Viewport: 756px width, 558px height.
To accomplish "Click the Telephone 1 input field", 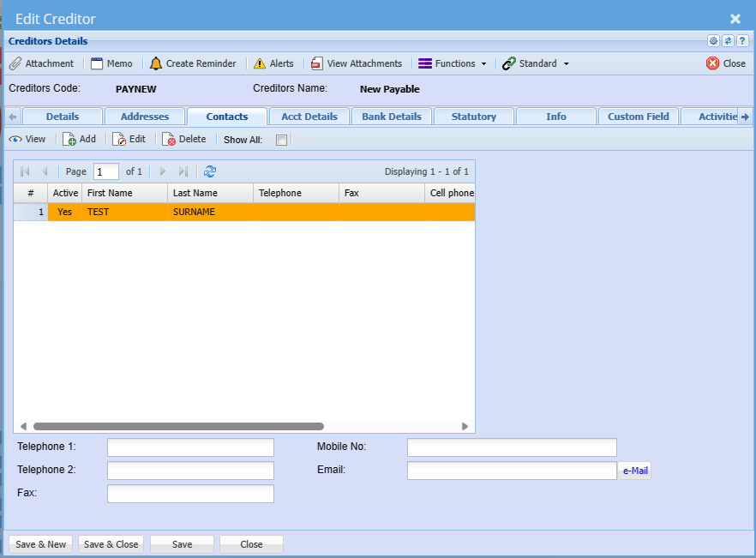I will point(190,447).
